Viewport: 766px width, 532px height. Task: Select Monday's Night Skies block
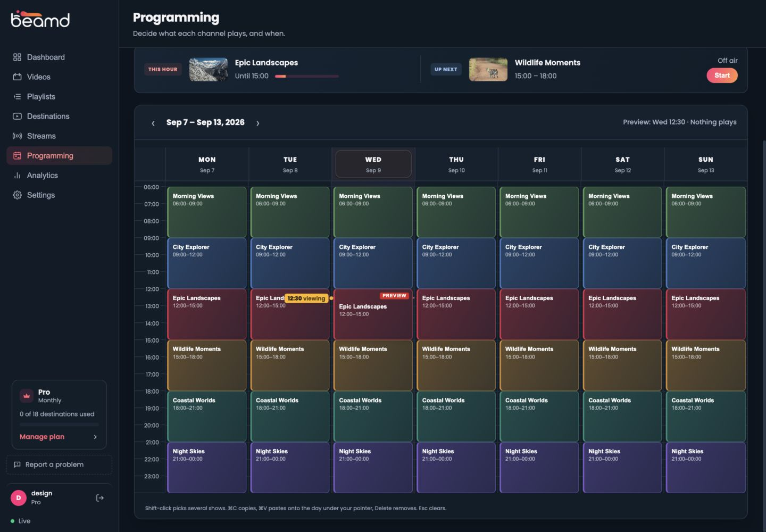[207, 467]
